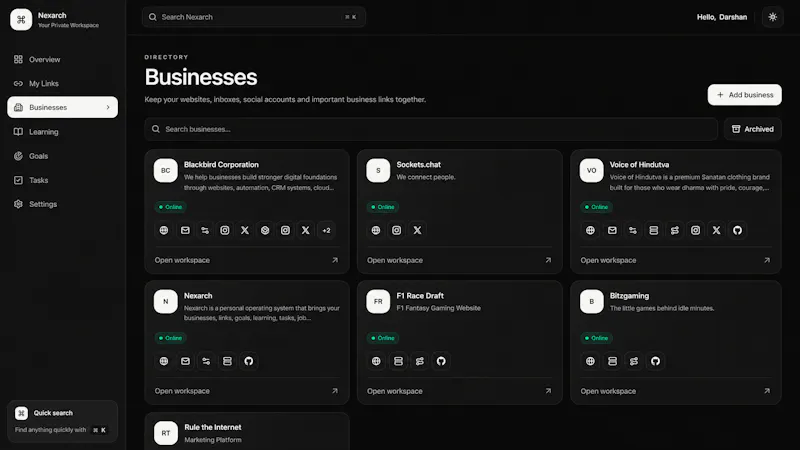Open Voice of Hindutva mail icon
The height and width of the screenshot is (450, 800).
(612, 230)
